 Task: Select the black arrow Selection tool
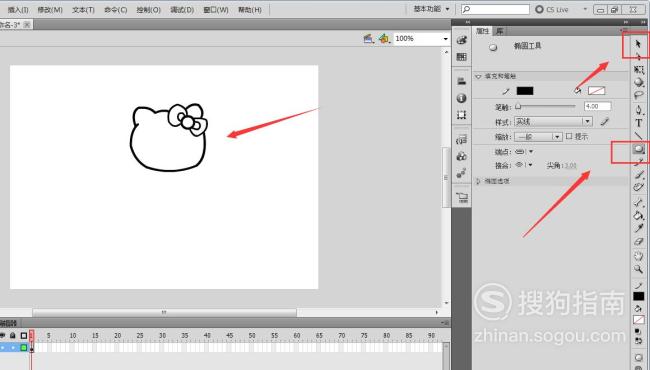638,43
